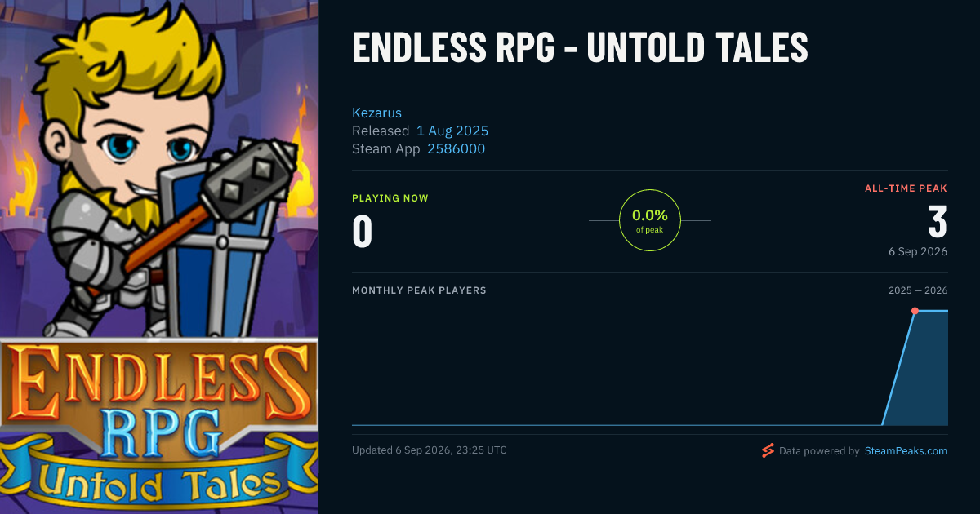Click the peak date 6 Sep 2026

click(918, 251)
